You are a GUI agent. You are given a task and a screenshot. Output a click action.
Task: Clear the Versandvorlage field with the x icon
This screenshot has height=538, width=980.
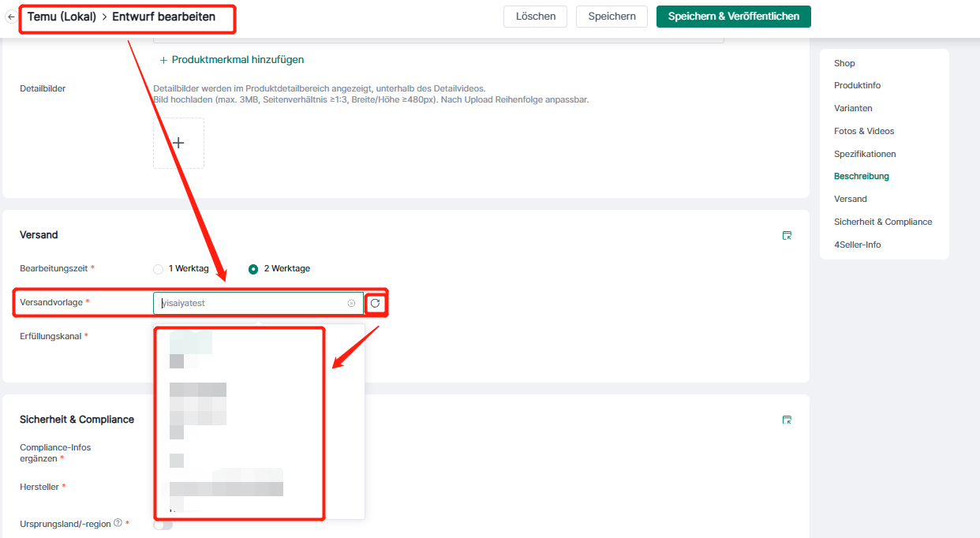(x=351, y=303)
